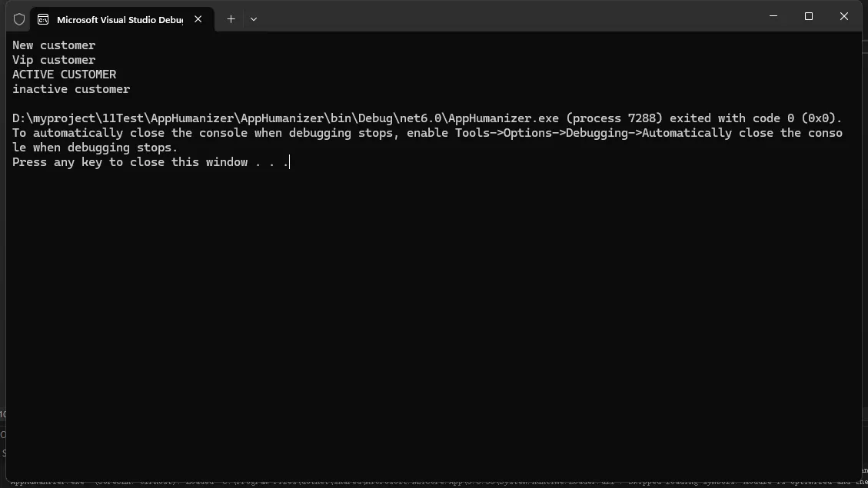The image size is (868, 488).
Task: Close the terminal window
Action: point(843,16)
